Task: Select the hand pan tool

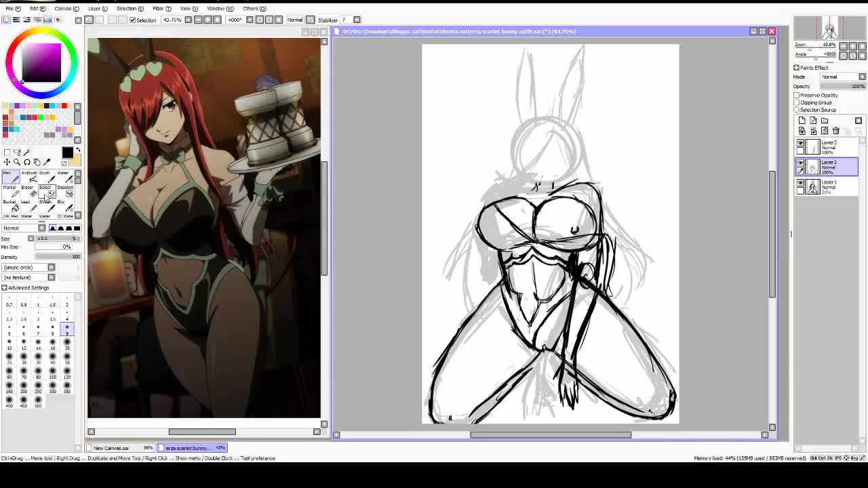Action: point(37,162)
